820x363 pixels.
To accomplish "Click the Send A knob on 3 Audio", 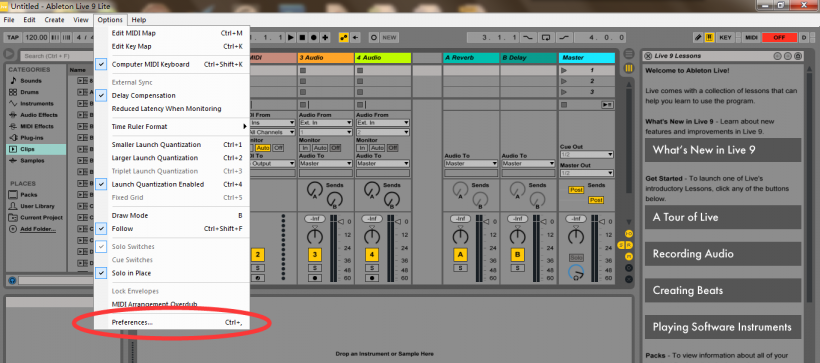I will point(315,189).
